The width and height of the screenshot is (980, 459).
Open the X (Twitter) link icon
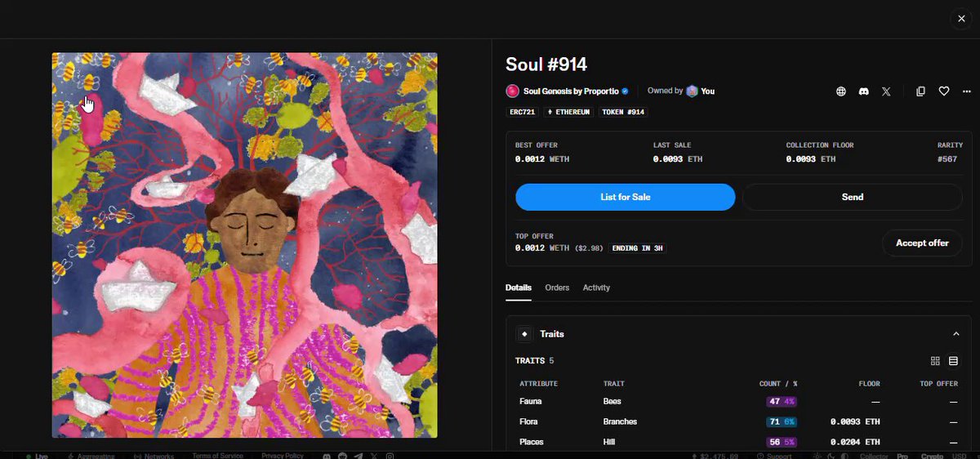886,91
